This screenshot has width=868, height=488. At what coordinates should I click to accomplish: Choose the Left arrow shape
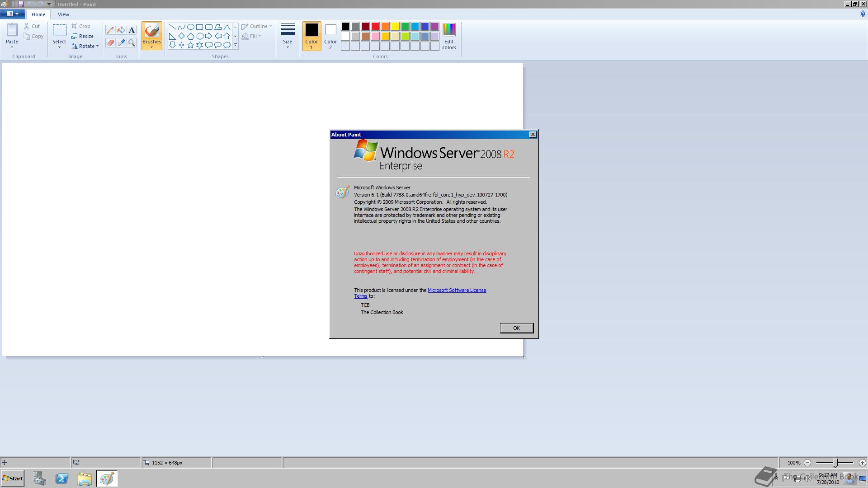click(x=218, y=36)
